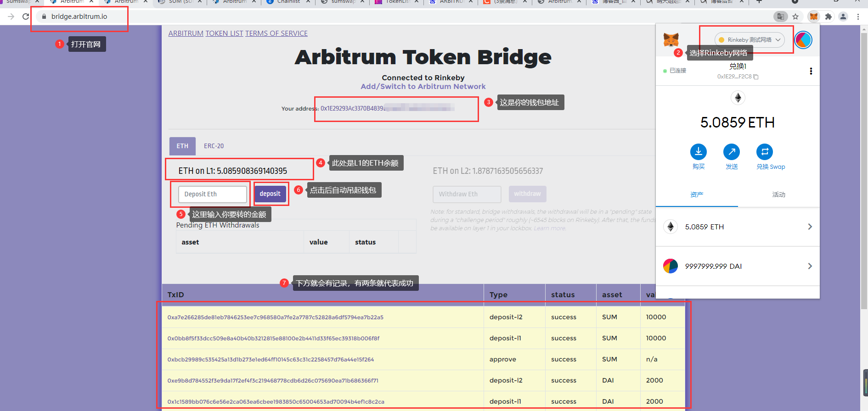Expand the 9997999.999 DAI row chevron
The height and width of the screenshot is (411, 868).
[810, 266]
